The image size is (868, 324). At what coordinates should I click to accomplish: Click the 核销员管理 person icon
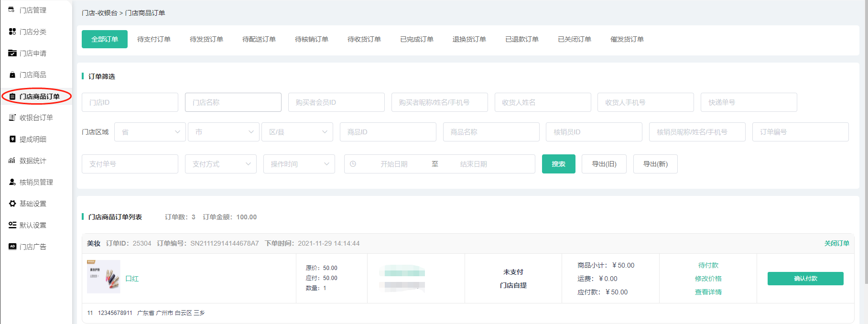pyautogui.click(x=12, y=182)
